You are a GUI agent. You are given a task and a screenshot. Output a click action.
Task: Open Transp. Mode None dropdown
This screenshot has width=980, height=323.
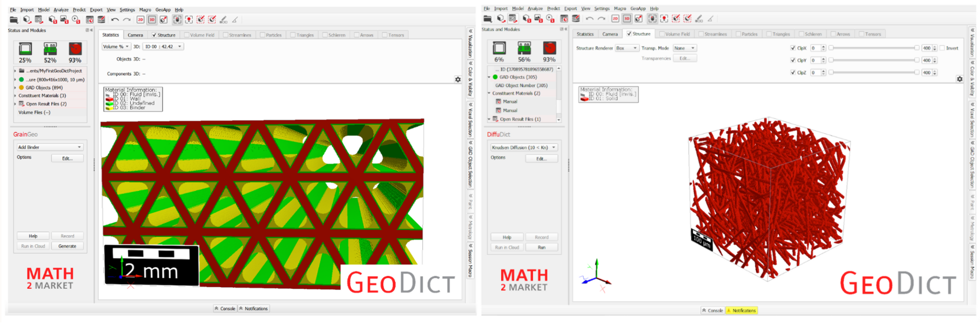tap(685, 48)
